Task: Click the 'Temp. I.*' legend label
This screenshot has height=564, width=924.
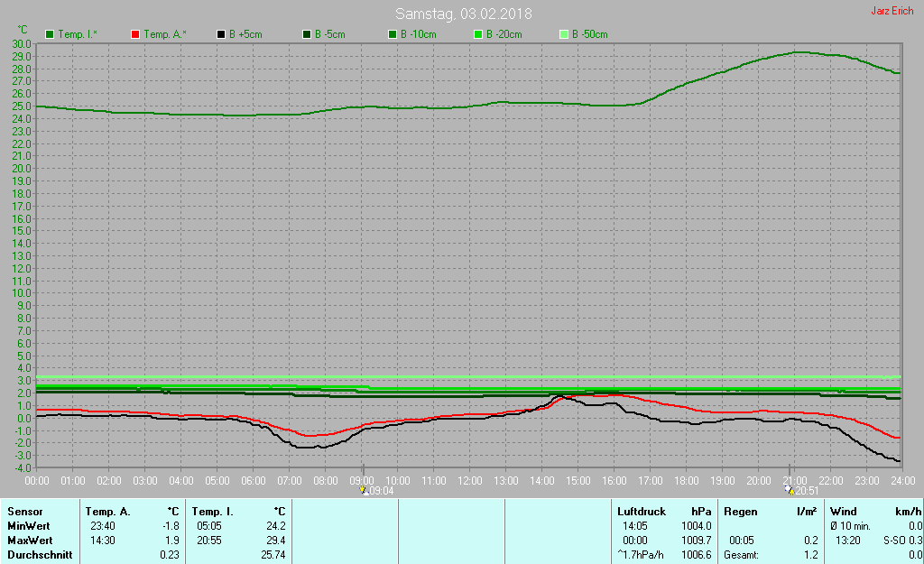Action: [x=78, y=34]
